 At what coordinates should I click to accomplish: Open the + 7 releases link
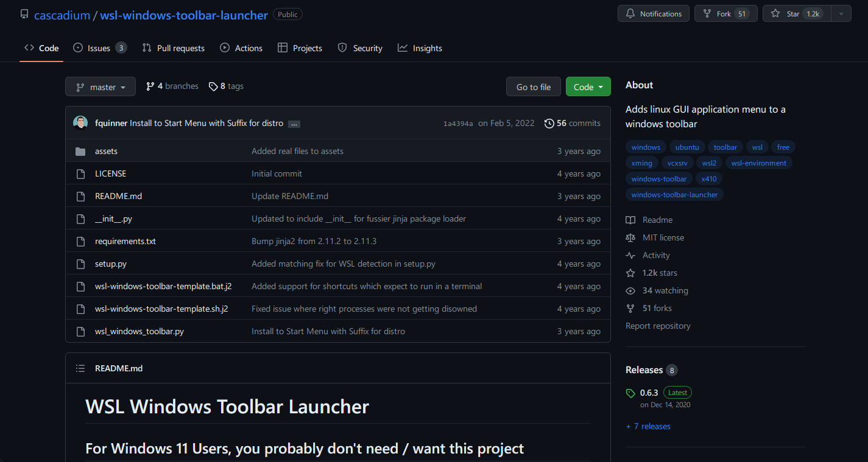pos(648,426)
